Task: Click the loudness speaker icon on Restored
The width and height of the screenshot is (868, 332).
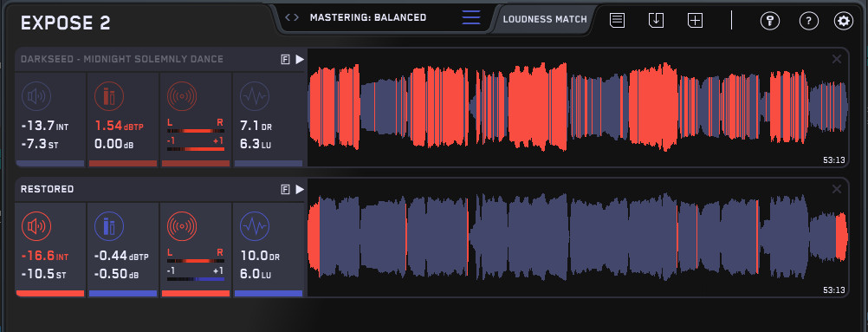Action: (x=36, y=226)
